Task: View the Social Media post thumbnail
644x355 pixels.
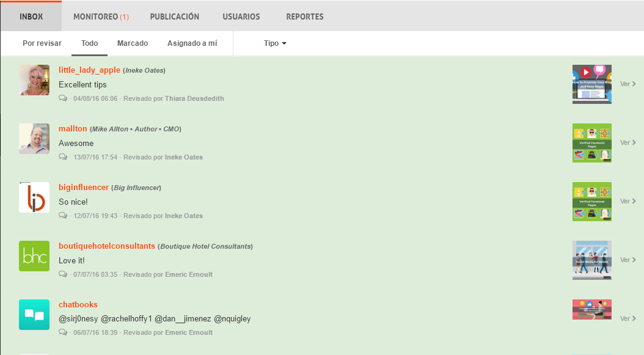Action: click(x=591, y=260)
